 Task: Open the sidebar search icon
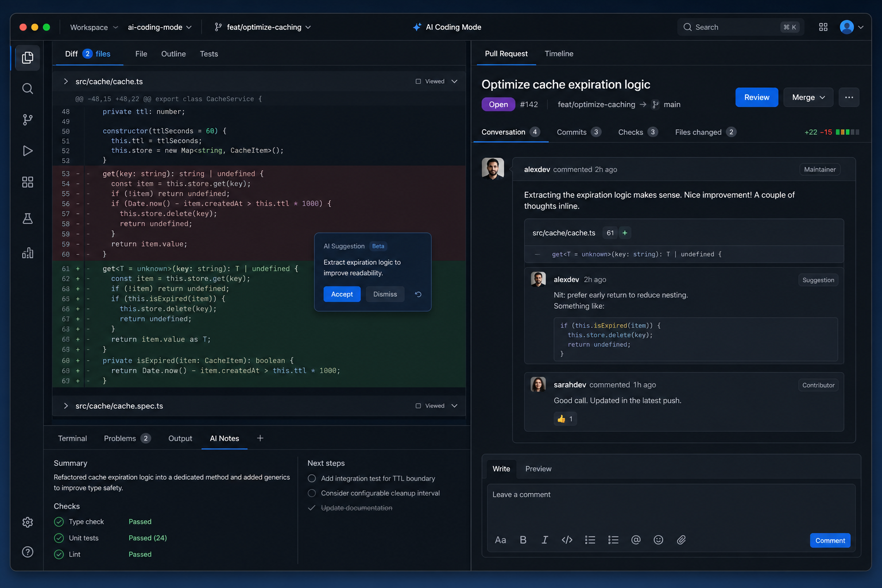(28, 88)
